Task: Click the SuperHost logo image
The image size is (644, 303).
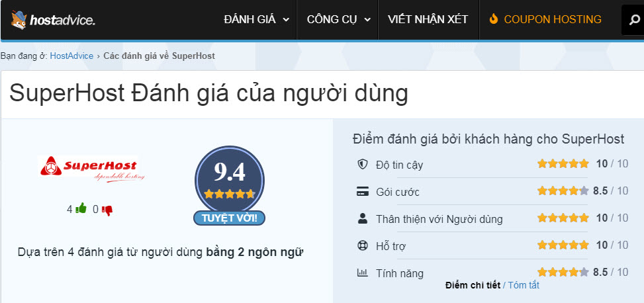Action: point(91,168)
